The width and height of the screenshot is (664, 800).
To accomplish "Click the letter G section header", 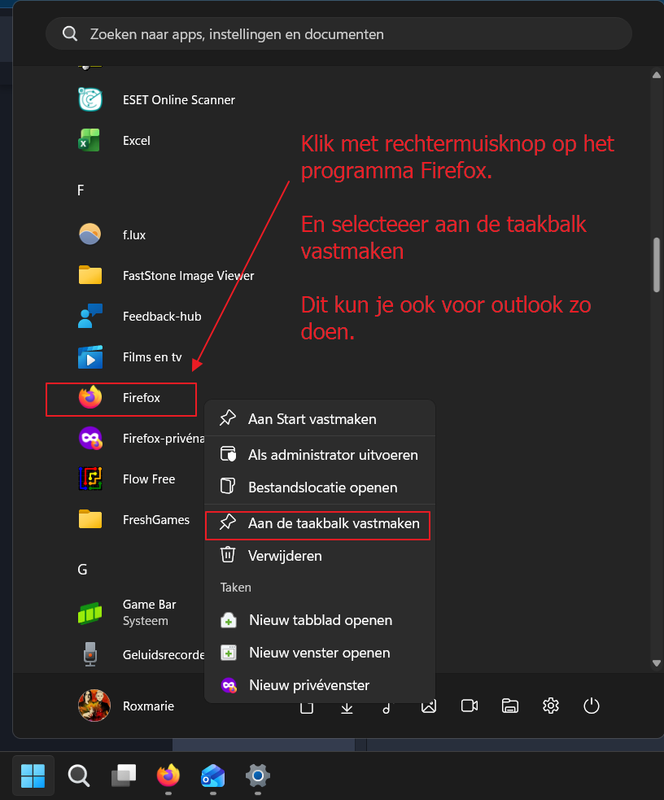I will point(82,569).
